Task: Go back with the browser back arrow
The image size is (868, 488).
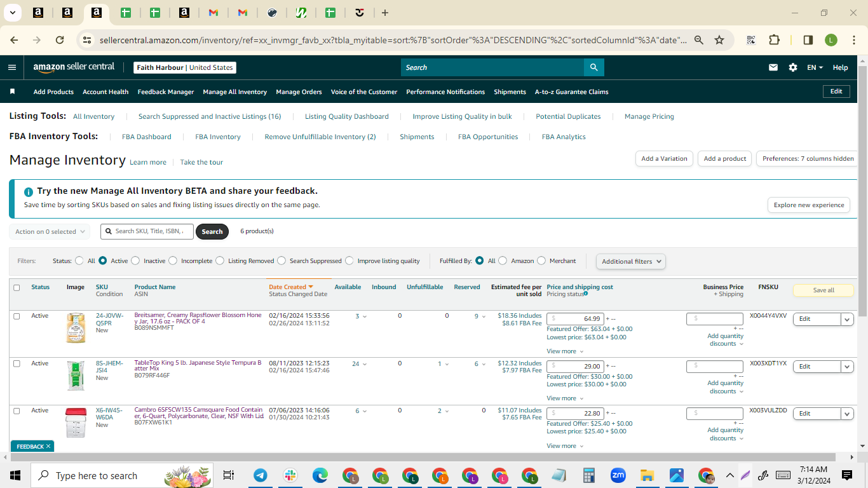Action: click(x=14, y=40)
